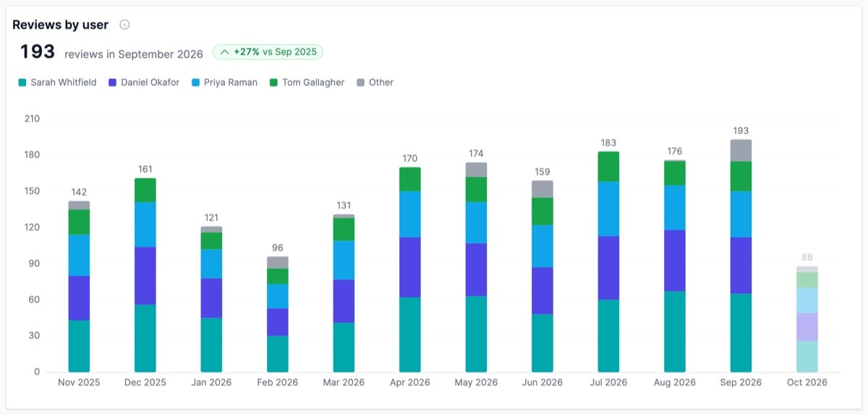This screenshot has width=868, height=415.
Task: Click the 193 total label above Sep 2026
Action: click(741, 131)
